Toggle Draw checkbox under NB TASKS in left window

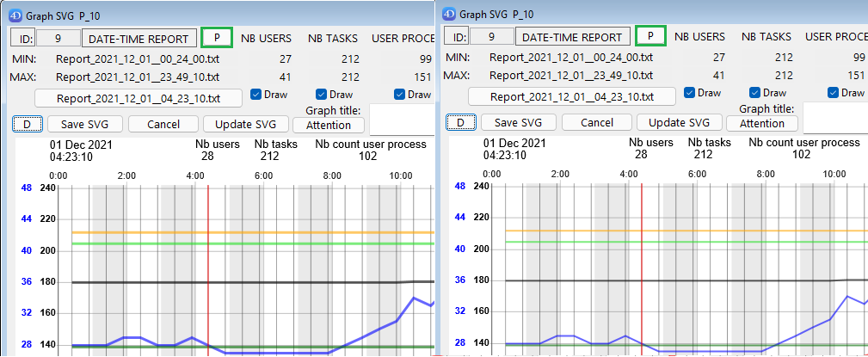321,95
